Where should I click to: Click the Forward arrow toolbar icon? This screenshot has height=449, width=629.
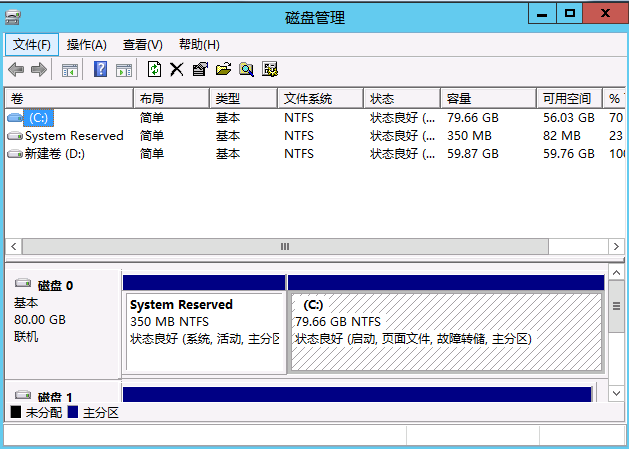[x=38, y=69]
